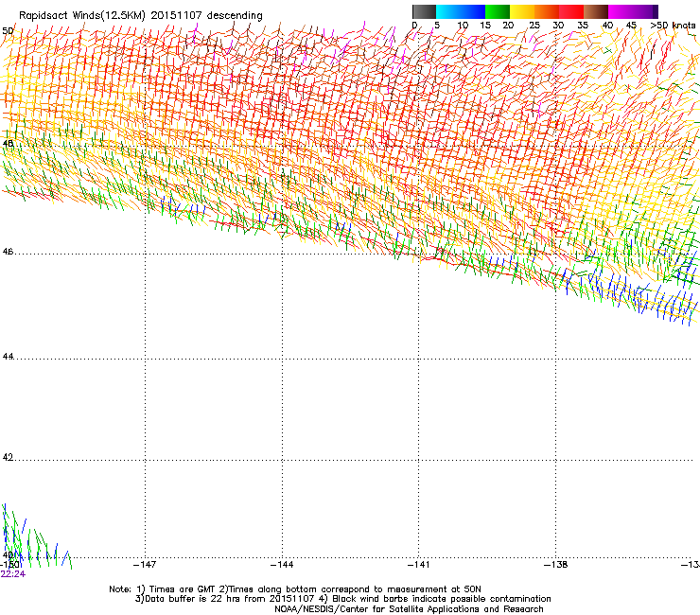Image resolution: width=700 pixels, height=615 pixels.
Task: Click the latitude label '48'
Action: coord(8,144)
